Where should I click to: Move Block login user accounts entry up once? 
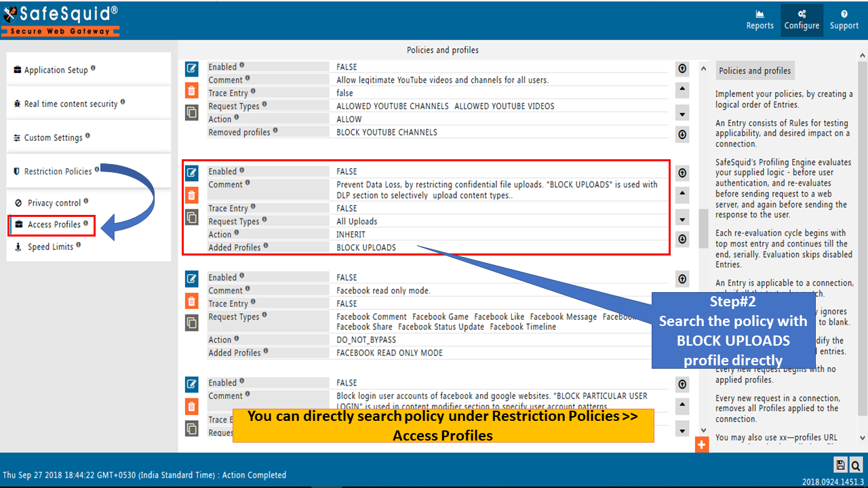[682, 406]
